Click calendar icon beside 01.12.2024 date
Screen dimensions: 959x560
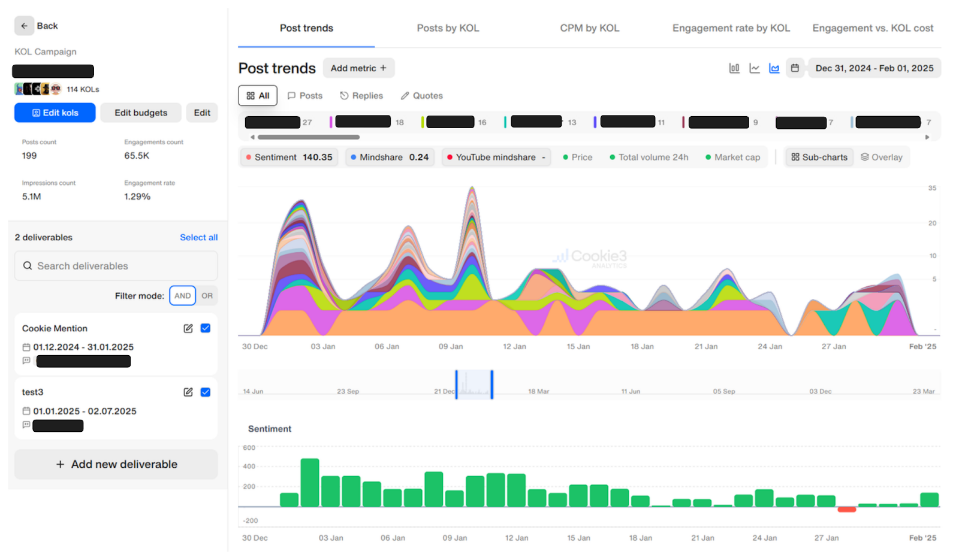[26, 347]
